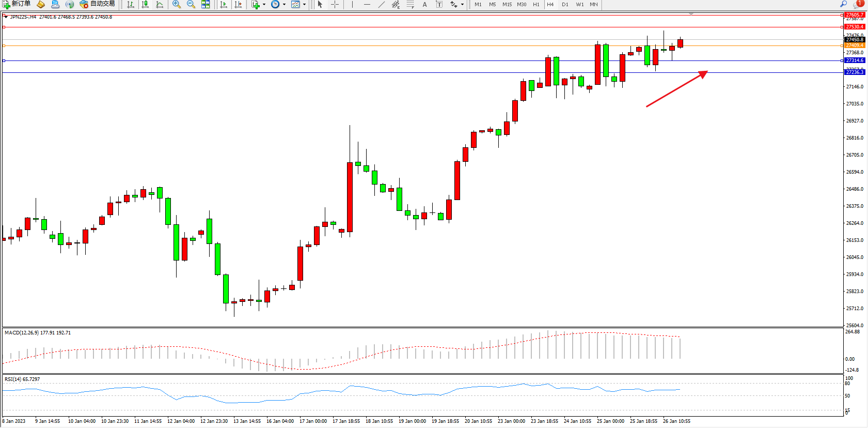The width and height of the screenshot is (868, 428).
Task: Switch timeframe to D1
Action: click(565, 5)
